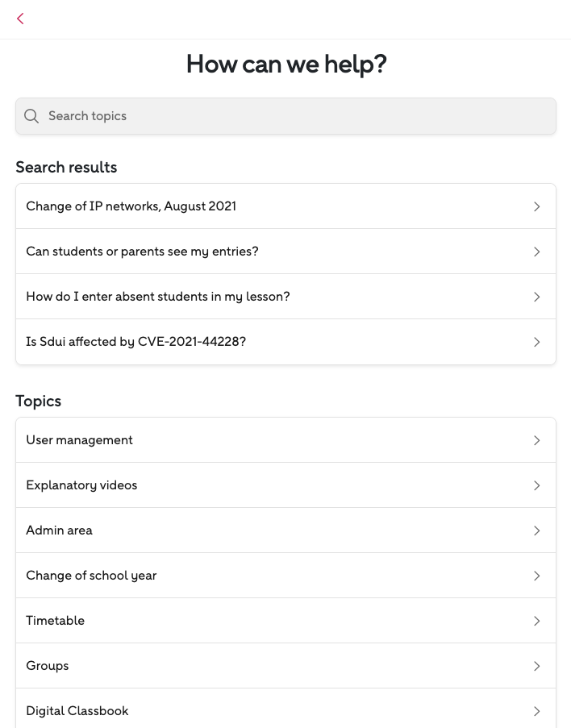The height and width of the screenshot is (728, 571).
Task: Open the Timetable topic
Action: click(x=55, y=621)
